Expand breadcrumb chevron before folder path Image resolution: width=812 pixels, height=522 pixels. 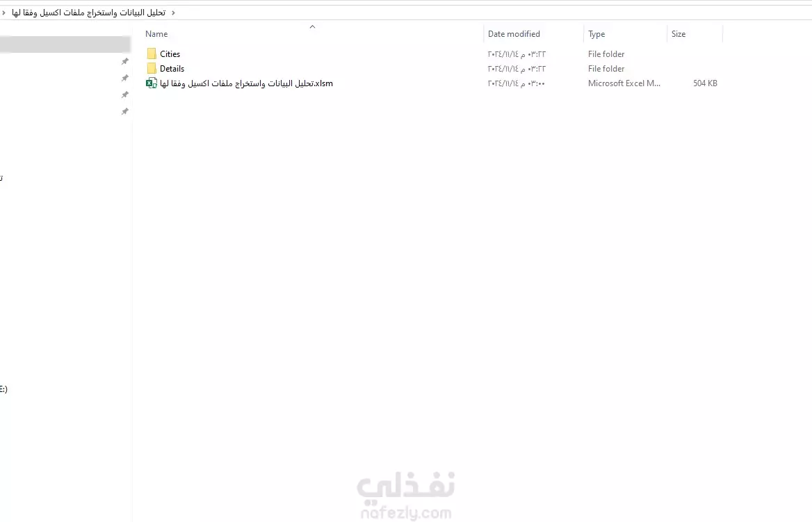3,13
